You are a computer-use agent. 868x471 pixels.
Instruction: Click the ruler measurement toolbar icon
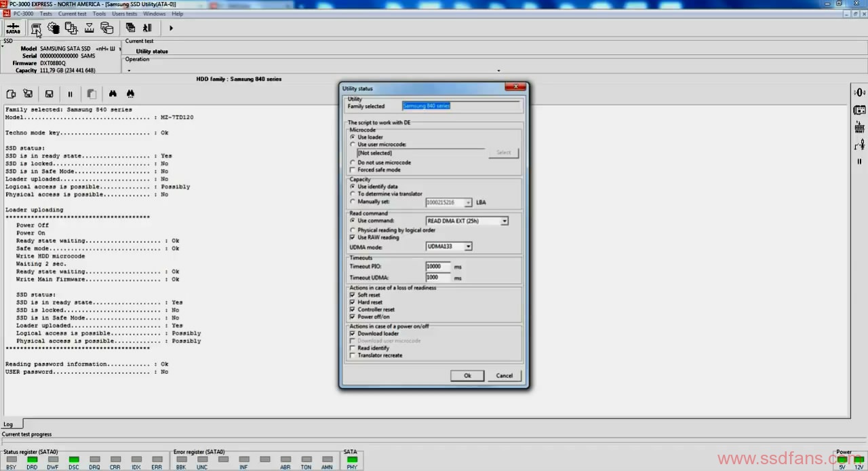tap(89, 28)
